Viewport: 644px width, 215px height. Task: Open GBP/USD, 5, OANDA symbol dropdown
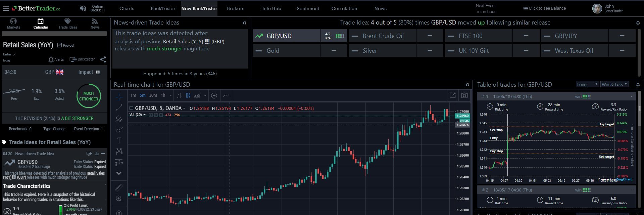click(x=160, y=108)
